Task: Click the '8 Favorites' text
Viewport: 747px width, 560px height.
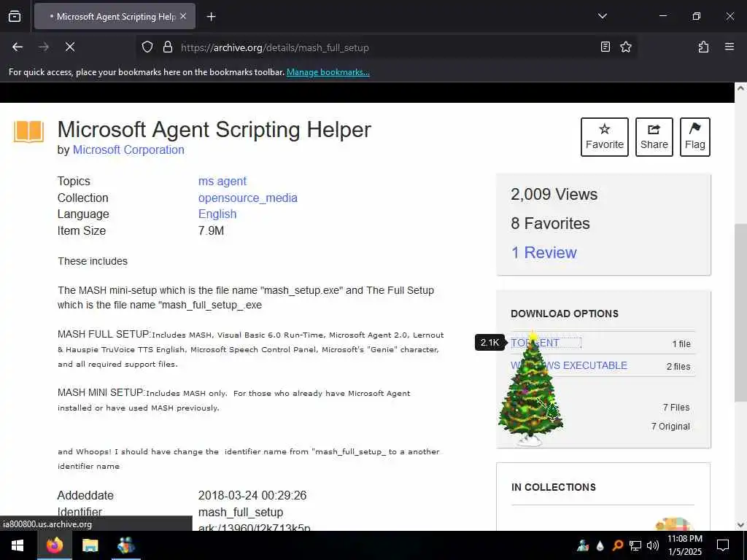Action: coord(550,223)
